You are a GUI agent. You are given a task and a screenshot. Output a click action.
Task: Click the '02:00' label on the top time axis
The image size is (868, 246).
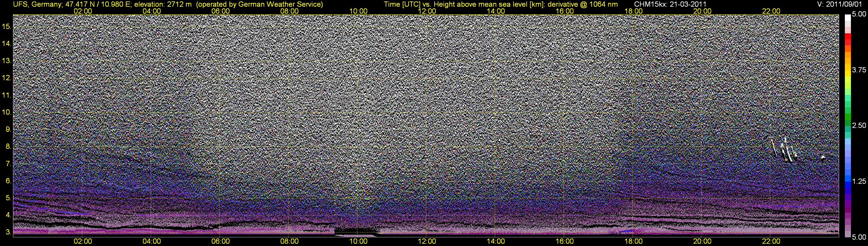tap(83, 11)
